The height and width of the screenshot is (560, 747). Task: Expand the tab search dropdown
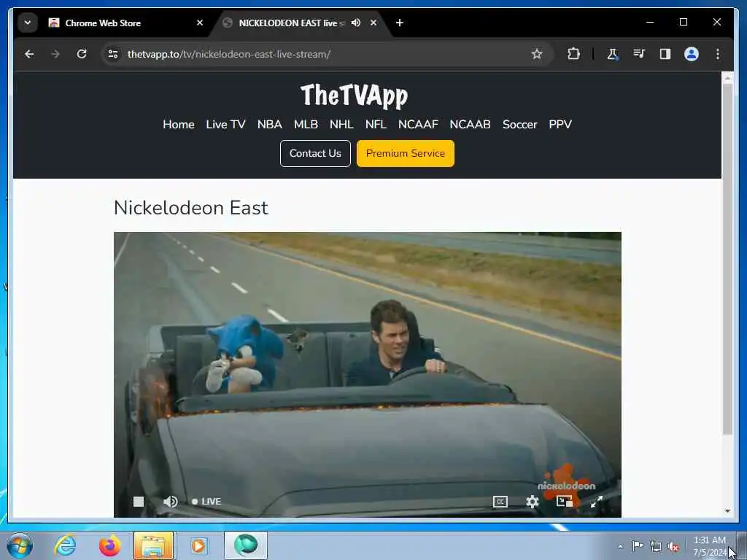coord(28,23)
